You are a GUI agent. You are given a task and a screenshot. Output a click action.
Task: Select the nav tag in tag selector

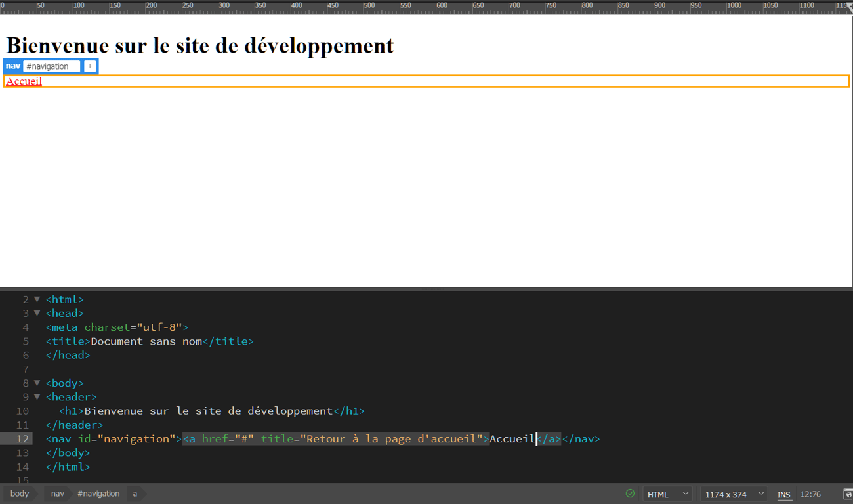[x=58, y=493]
